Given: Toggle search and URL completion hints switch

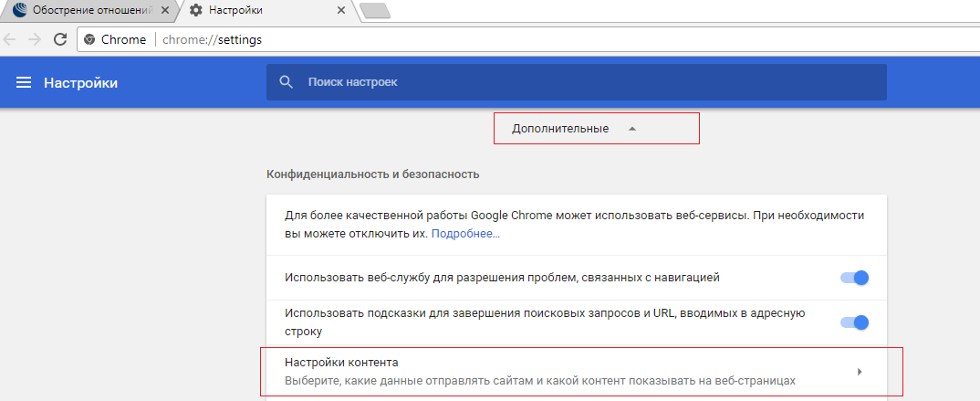Looking at the screenshot, I should pyautogui.click(x=854, y=322).
